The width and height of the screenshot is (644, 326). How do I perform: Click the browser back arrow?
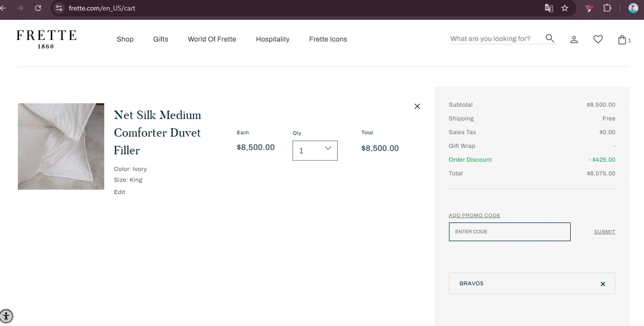(3, 8)
